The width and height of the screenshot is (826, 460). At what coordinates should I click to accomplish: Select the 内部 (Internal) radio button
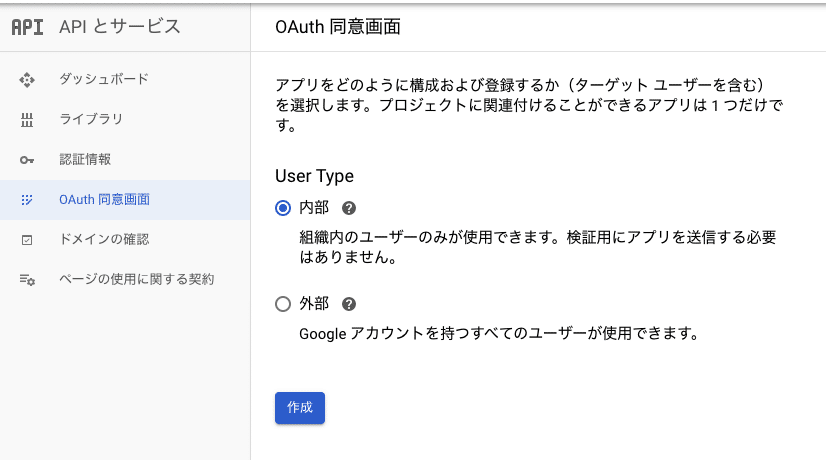[283, 208]
